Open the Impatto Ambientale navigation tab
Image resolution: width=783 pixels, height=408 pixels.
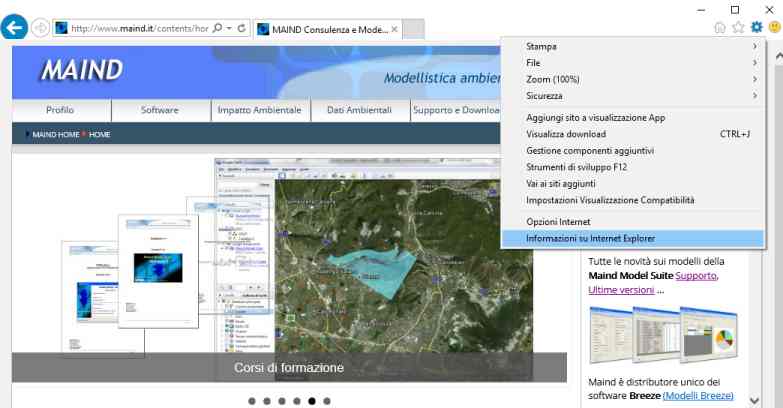click(260, 110)
